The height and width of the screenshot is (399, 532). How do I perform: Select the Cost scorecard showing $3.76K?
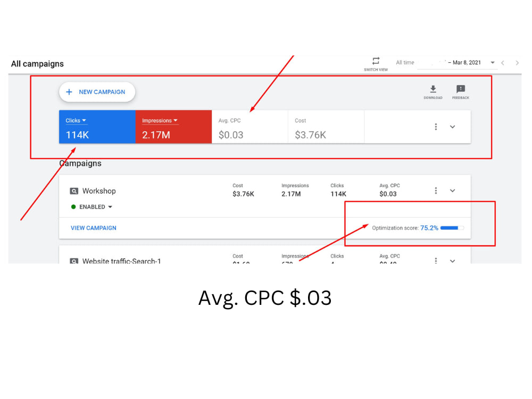[x=326, y=127]
